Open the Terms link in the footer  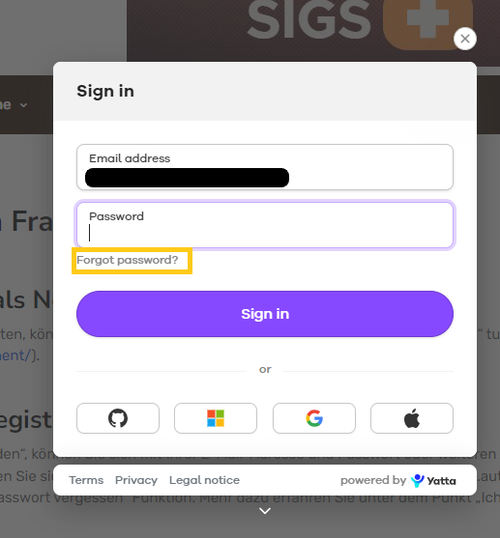pos(86,480)
